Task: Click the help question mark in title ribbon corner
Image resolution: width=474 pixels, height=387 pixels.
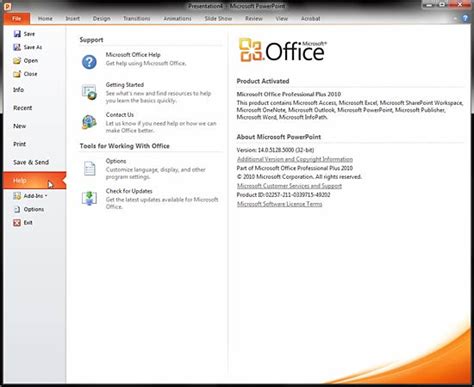Action: point(465,18)
